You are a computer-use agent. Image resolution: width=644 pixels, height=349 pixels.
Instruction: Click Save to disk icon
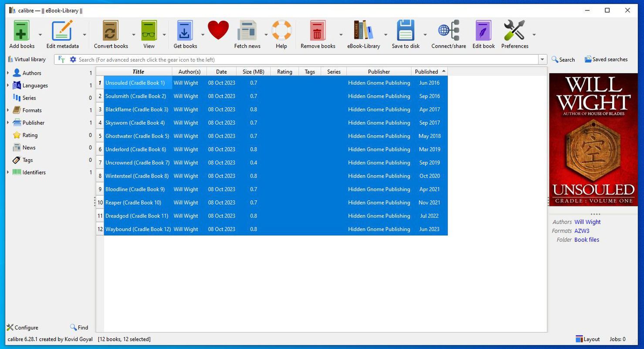tap(406, 31)
